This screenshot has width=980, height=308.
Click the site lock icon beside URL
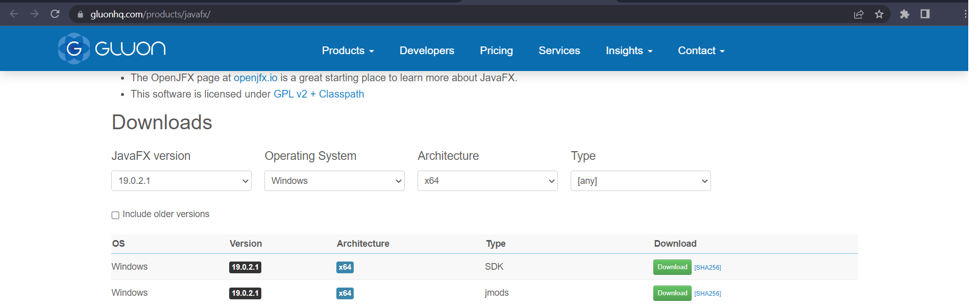click(x=80, y=14)
